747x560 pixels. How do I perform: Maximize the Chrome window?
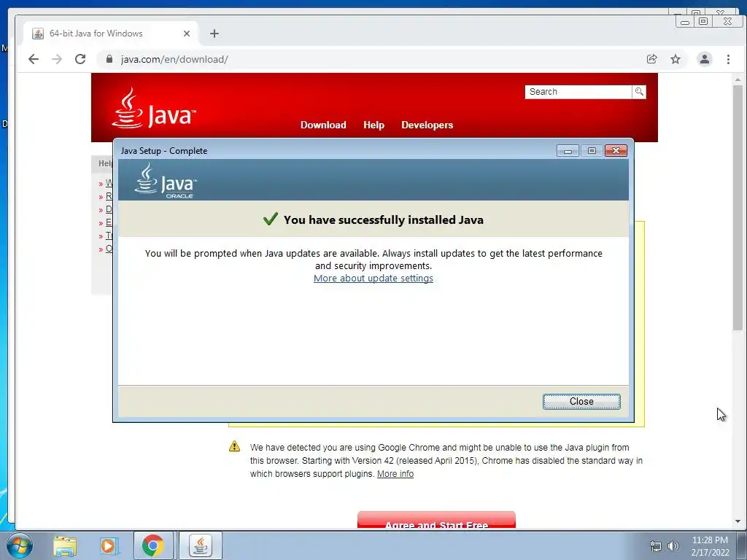pos(703,21)
